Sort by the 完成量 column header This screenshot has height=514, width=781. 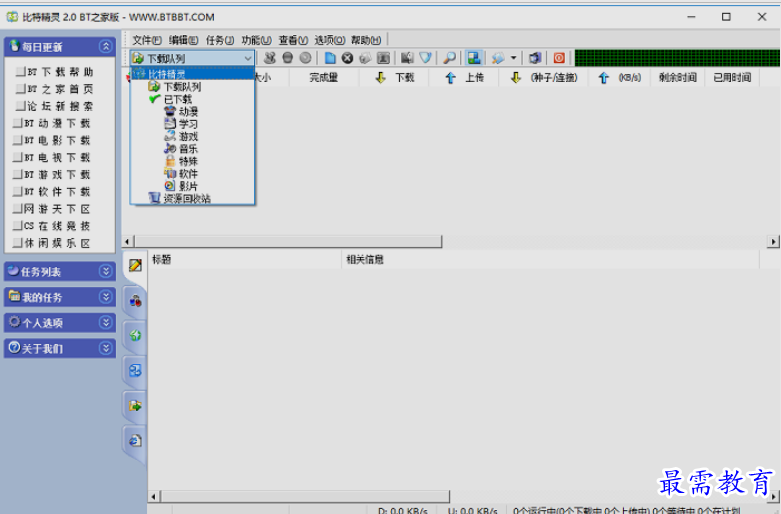(x=324, y=77)
